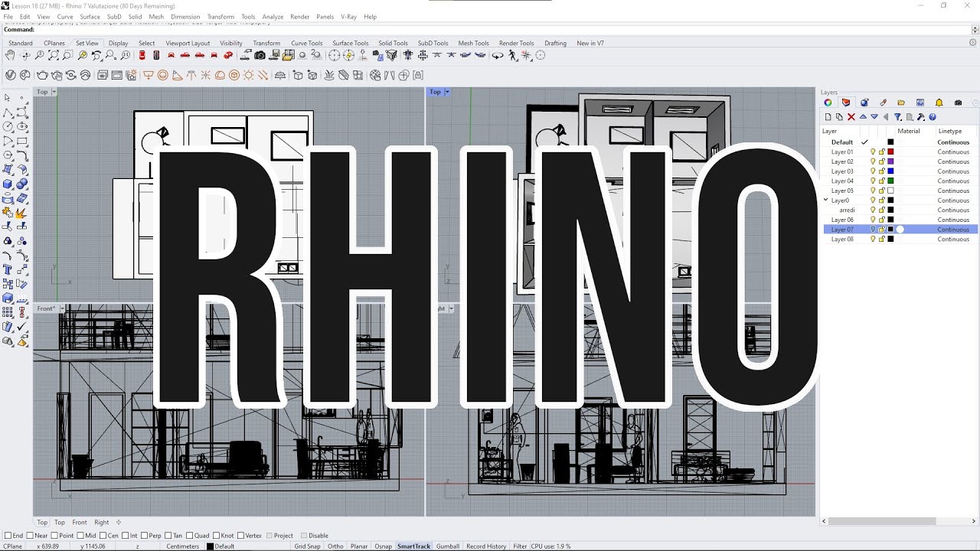Screen dimensions: 980x551
Task: Click the red color swatch of Layer 01
Action: [x=890, y=152]
